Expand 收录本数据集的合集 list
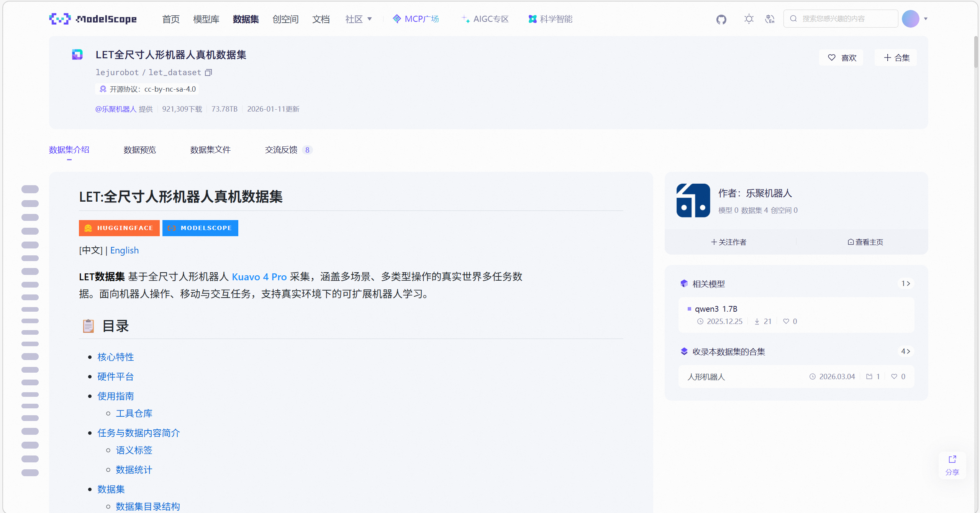980x513 pixels. pos(906,351)
